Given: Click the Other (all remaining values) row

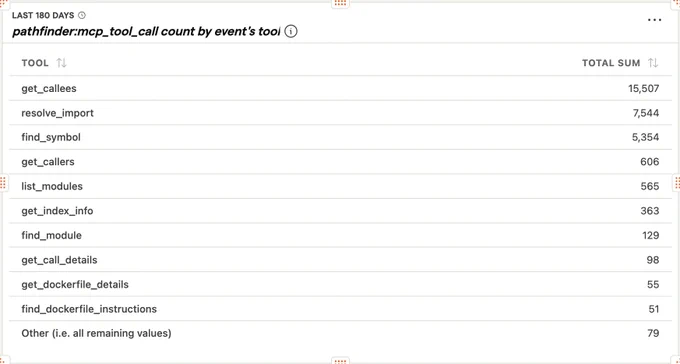Looking at the screenshot, I should 340,334.
